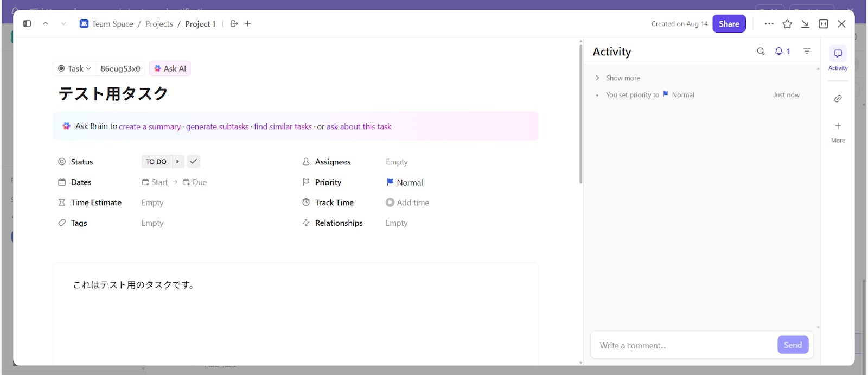868x375 pixels.
Task: Expand Show more in activity feed
Action: pos(622,78)
